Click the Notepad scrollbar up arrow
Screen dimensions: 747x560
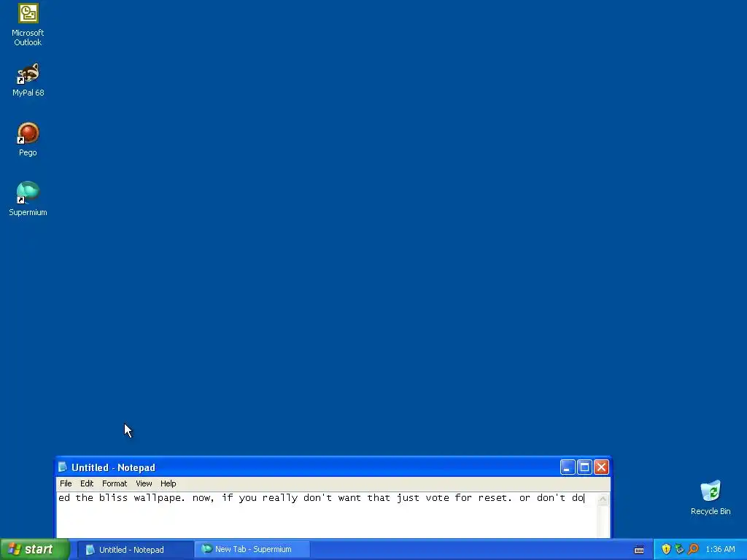click(603, 499)
